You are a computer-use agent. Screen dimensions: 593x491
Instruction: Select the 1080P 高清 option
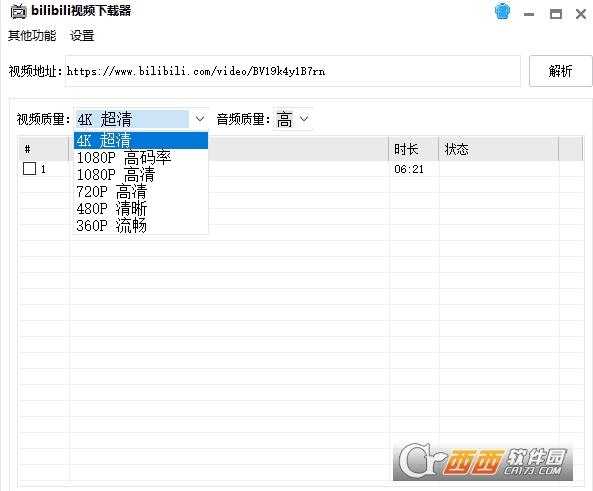click(141, 174)
